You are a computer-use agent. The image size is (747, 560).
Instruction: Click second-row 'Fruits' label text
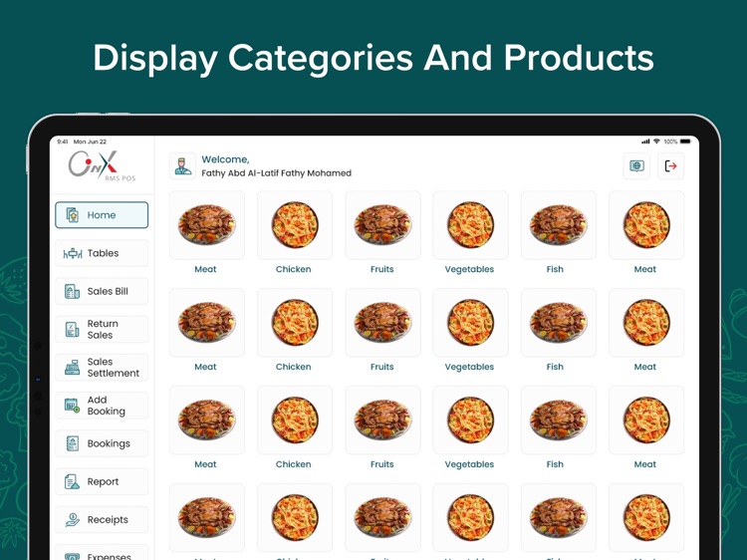[x=382, y=367]
